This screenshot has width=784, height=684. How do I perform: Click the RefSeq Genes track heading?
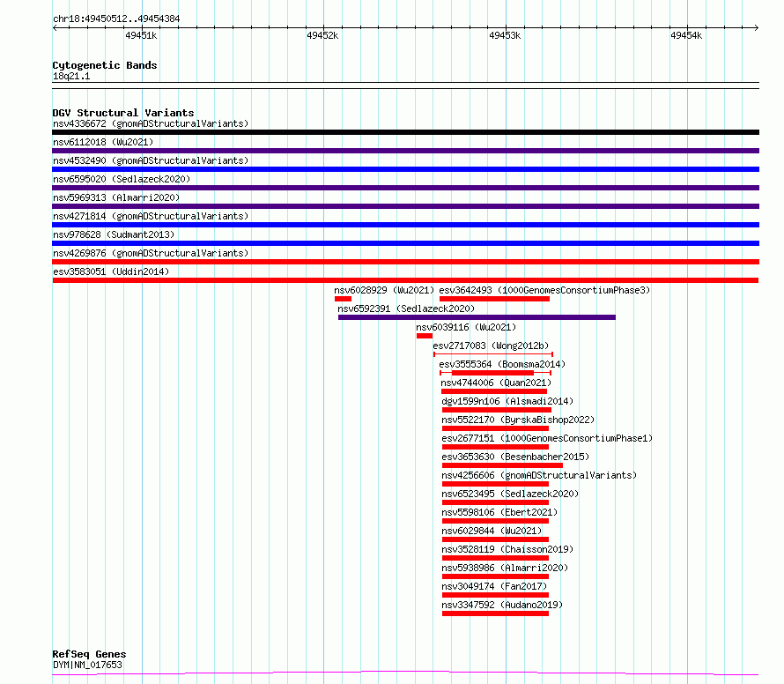pyautogui.click(x=89, y=654)
